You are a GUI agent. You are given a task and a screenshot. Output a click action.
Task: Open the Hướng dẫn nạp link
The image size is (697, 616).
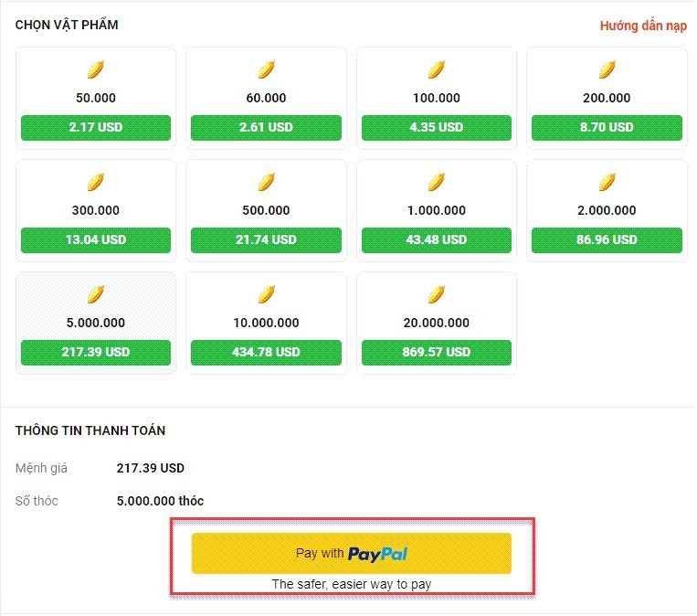pos(643,26)
